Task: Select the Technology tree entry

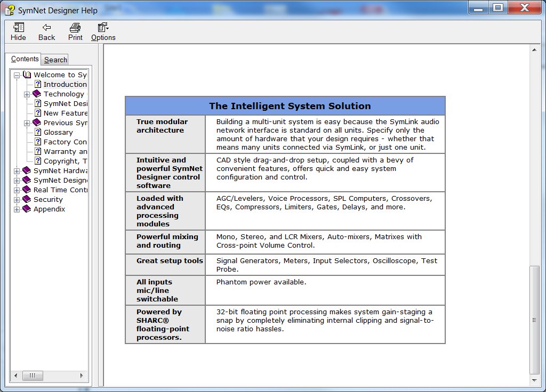Action: (x=64, y=94)
